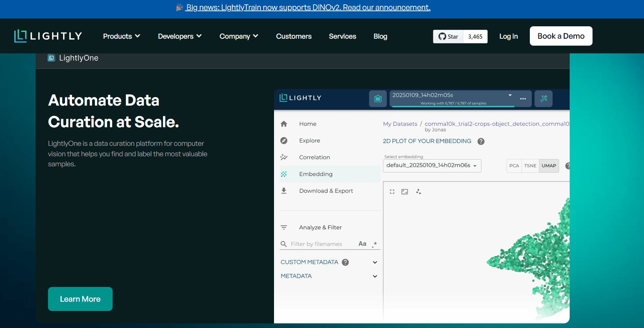Click the star count 3,465
This screenshot has height=328, width=644.
(x=475, y=36)
